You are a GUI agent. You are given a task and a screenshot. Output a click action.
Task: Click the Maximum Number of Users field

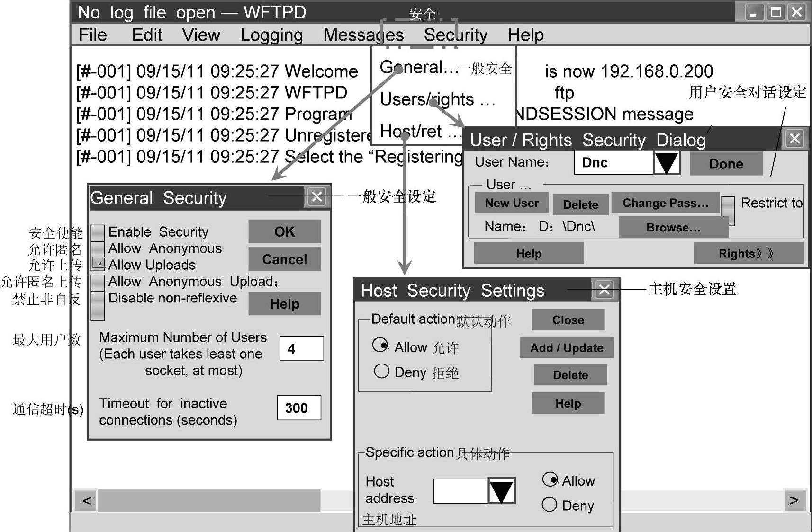coord(302,348)
